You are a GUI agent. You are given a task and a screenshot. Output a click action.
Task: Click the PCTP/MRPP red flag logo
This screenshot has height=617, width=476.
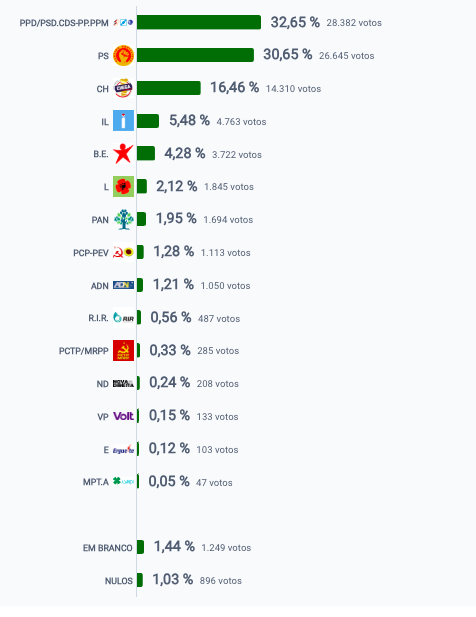(x=123, y=350)
